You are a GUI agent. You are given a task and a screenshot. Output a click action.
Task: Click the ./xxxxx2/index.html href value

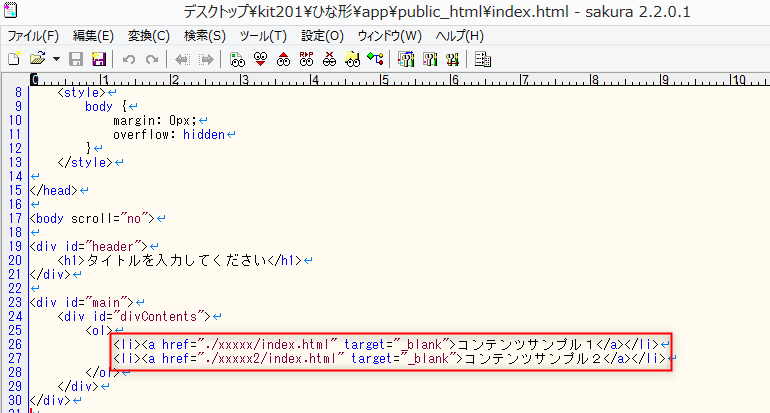271,358
